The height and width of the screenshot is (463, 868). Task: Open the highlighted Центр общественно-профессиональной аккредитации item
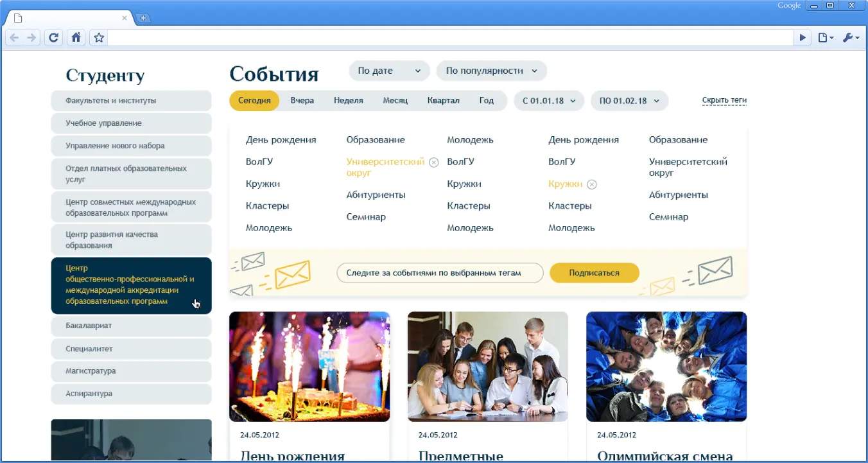pos(131,285)
